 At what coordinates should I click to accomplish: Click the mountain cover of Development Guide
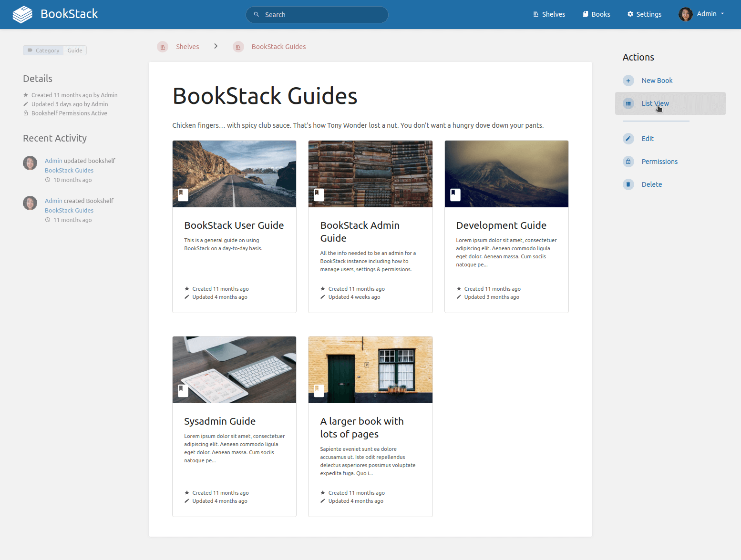click(x=506, y=174)
